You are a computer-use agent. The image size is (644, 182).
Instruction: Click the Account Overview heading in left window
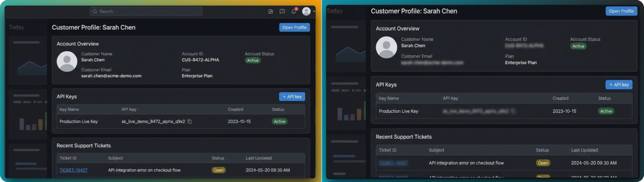click(78, 44)
